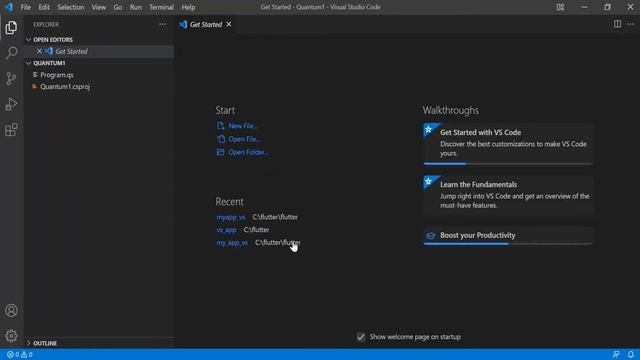This screenshot has width=640, height=360.
Task: Open the Extensions view
Action: click(11, 130)
